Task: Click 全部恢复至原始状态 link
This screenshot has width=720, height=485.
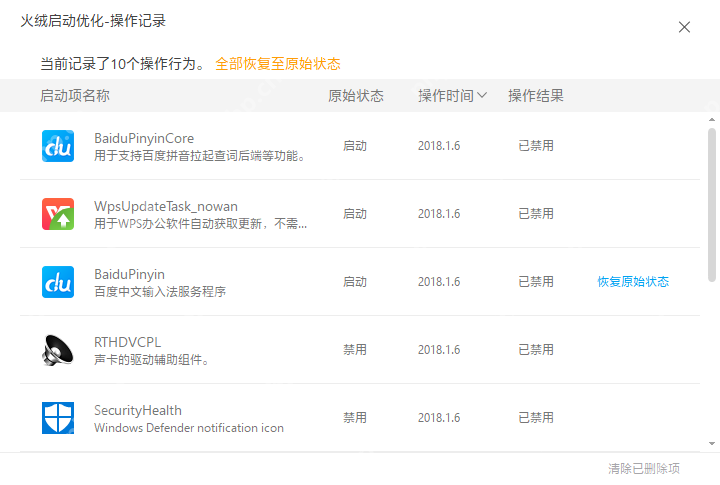Action: coord(278,64)
